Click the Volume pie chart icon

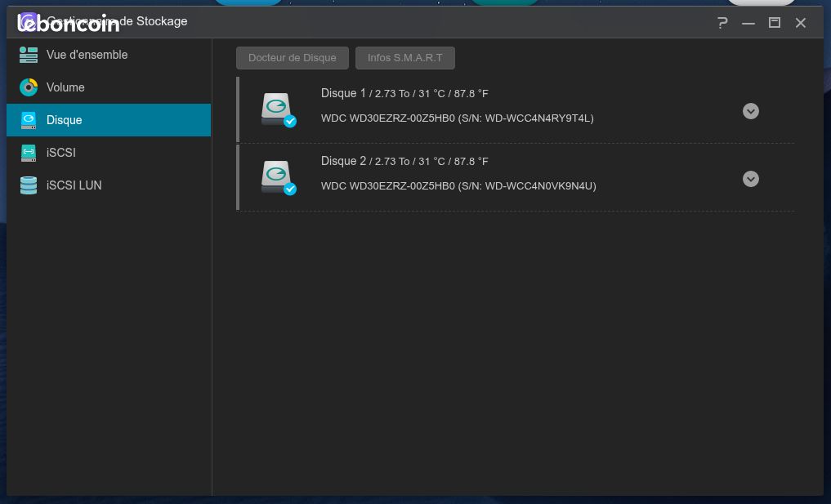coord(29,87)
